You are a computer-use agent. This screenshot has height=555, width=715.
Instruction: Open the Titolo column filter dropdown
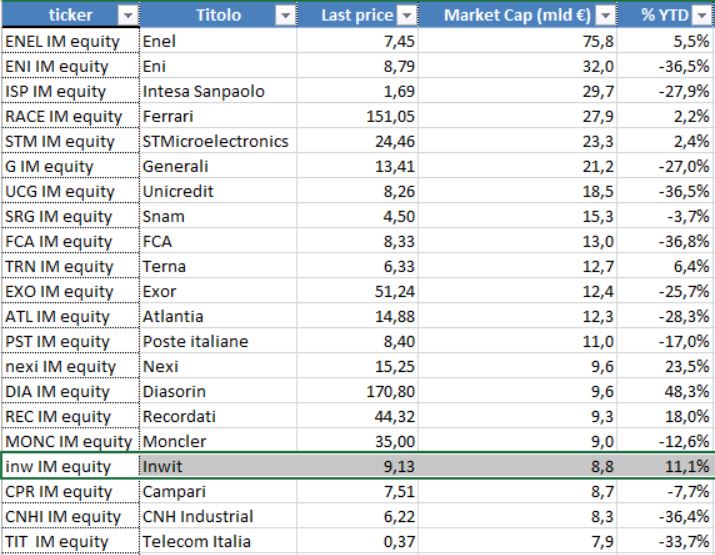pos(285,16)
